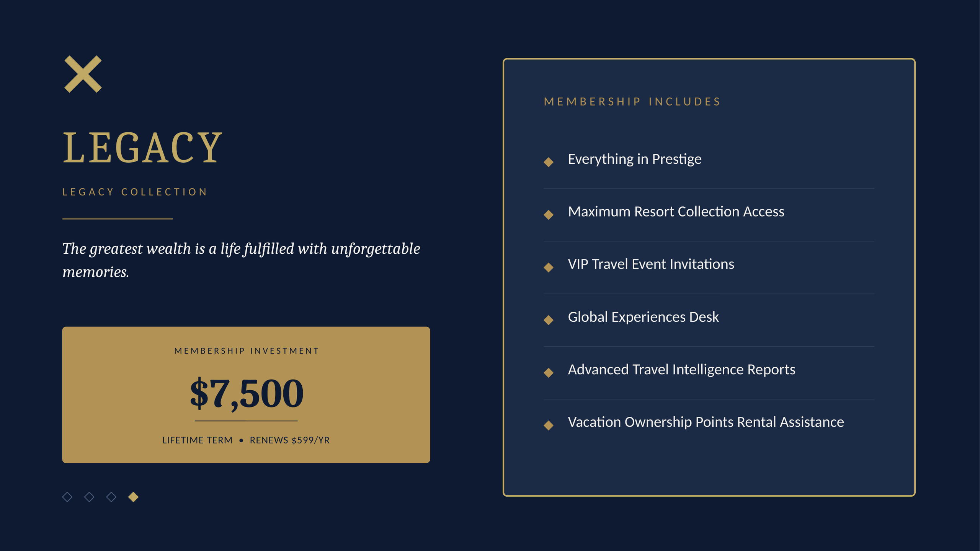Viewport: 980px width, 551px height.
Task: Click diamond bullet beside Maximum Resort Collection Access
Action: click(549, 214)
